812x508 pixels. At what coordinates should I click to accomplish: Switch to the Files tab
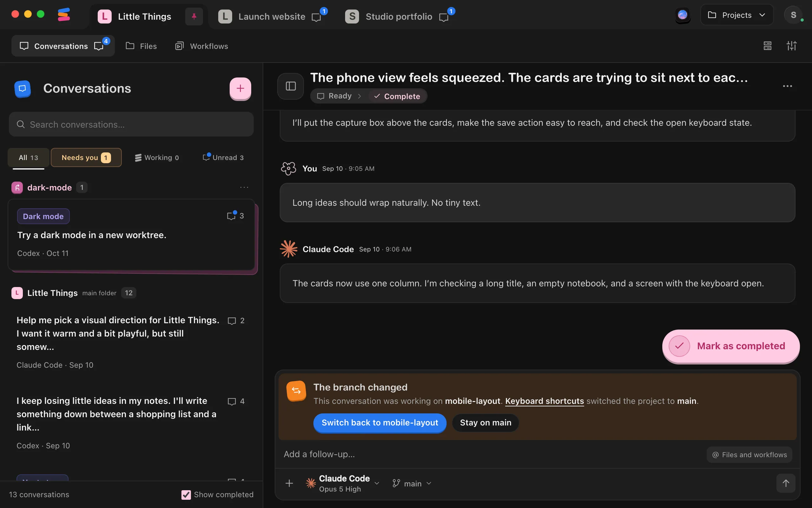141,46
